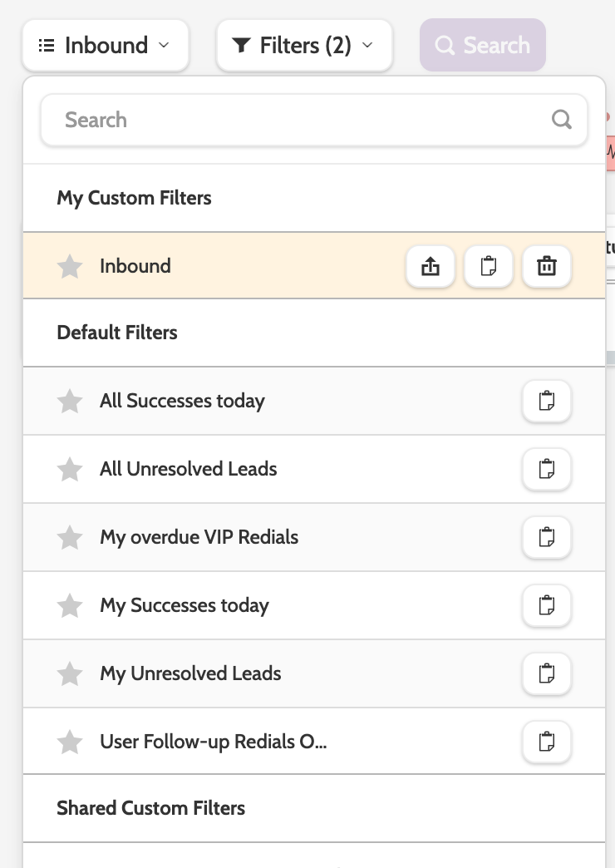Choose the My Successes today filter

(x=184, y=605)
